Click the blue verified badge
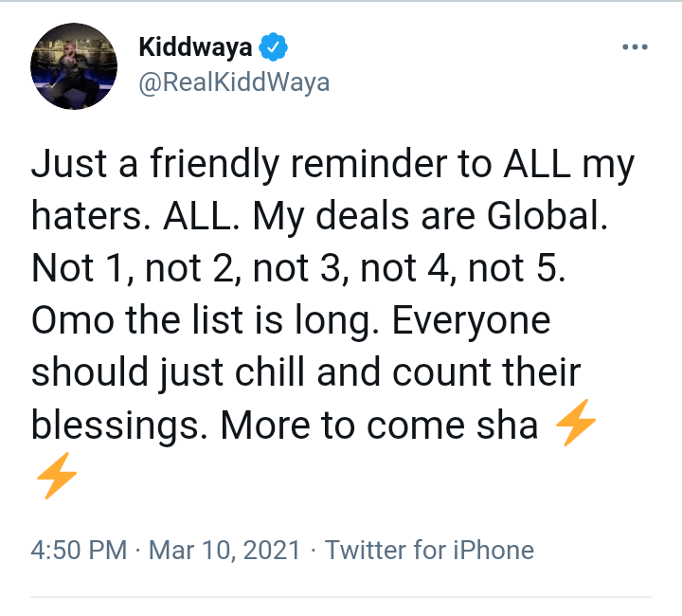 tap(274, 46)
